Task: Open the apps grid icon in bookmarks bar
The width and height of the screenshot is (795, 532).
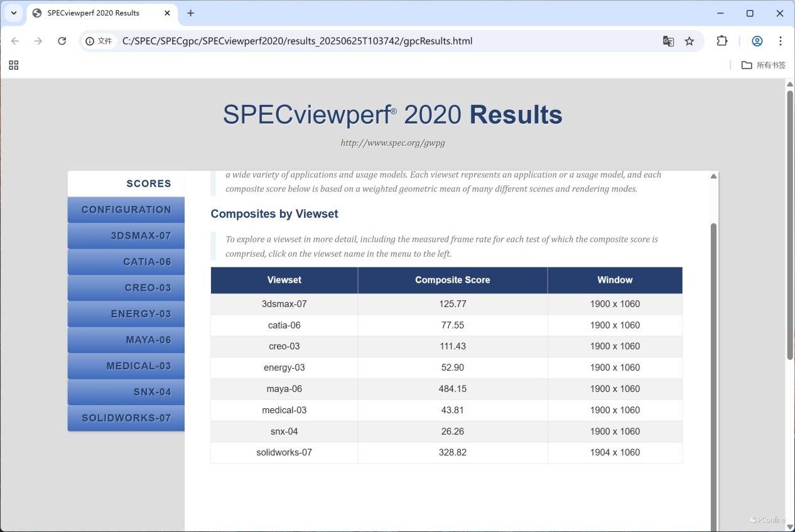Action: click(x=13, y=65)
